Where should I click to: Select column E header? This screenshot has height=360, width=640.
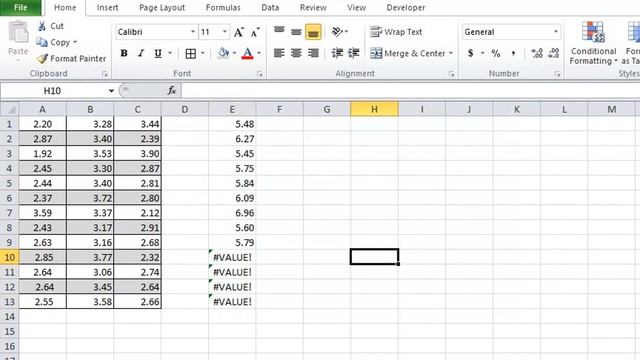point(232,109)
